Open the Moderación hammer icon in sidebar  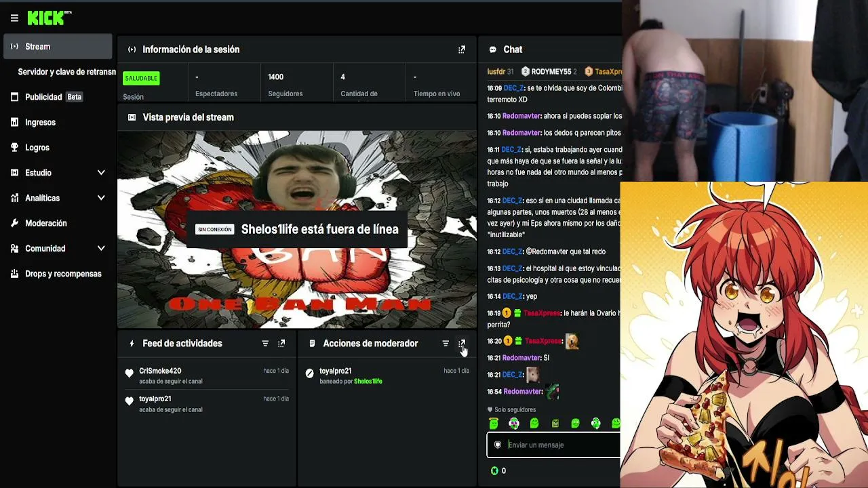click(x=14, y=223)
